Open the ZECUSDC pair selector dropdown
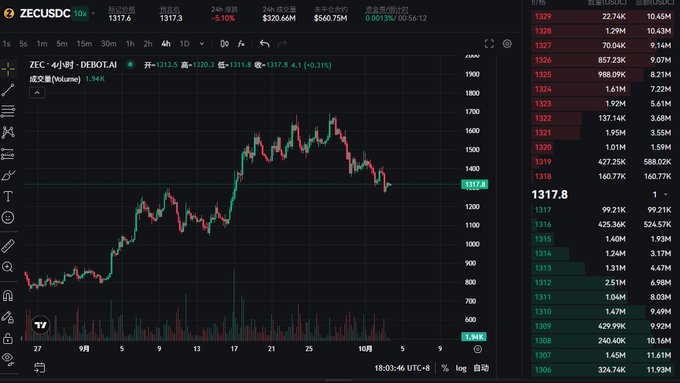This screenshot has height=383, width=680. tap(93, 13)
